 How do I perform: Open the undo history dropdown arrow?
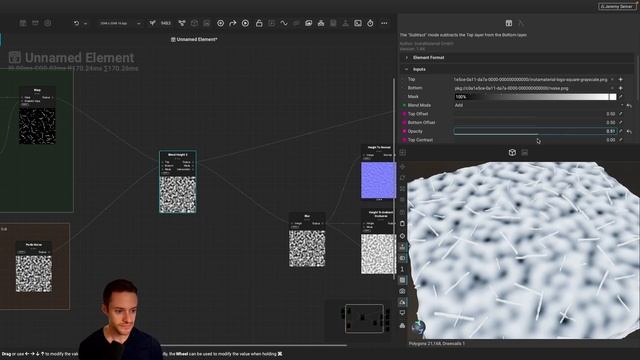85,24
